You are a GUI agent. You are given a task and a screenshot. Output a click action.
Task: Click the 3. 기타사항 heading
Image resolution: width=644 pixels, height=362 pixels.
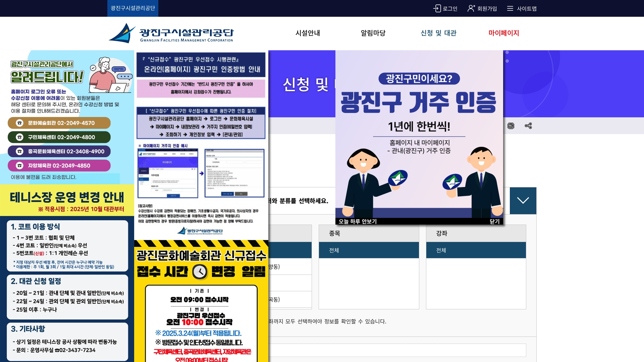point(28,329)
